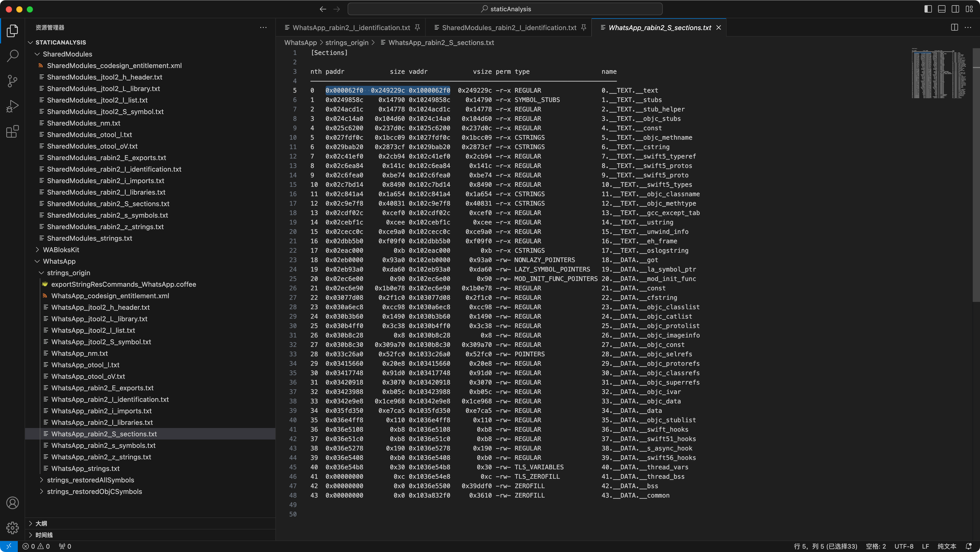
Task: Change indentation via 空格: 2 status item
Action: click(x=876, y=546)
